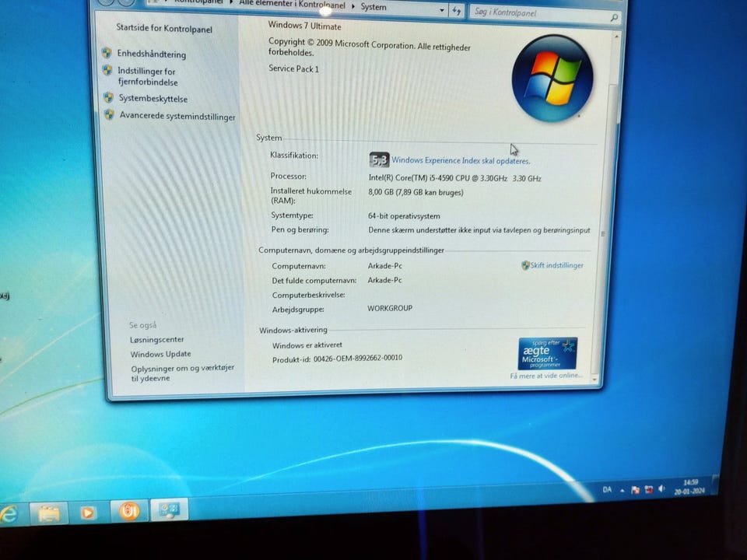Click the network tray icon with red mark
The height and width of the screenshot is (560, 747).
point(648,489)
